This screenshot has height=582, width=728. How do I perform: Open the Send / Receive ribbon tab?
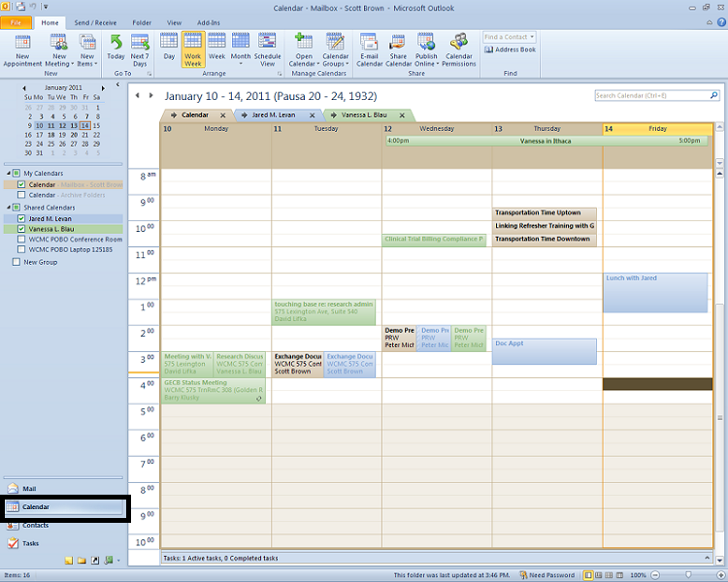[x=94, y=21]
